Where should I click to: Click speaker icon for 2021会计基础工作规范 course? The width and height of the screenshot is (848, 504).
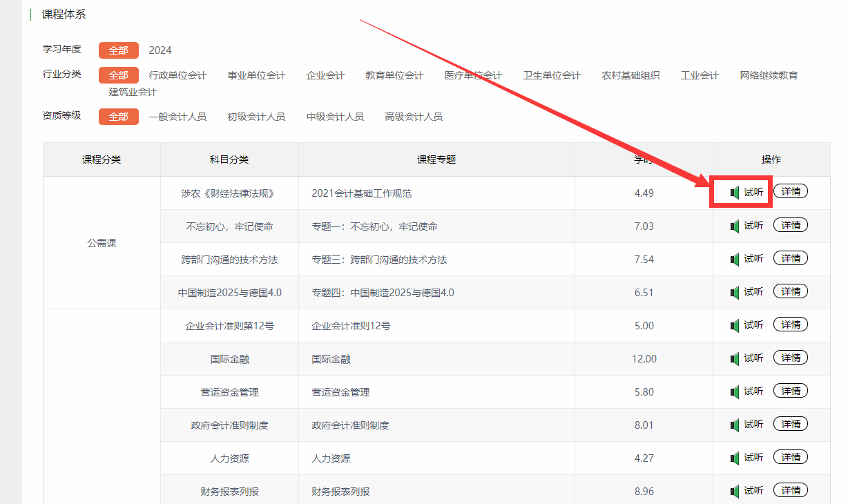735,193
